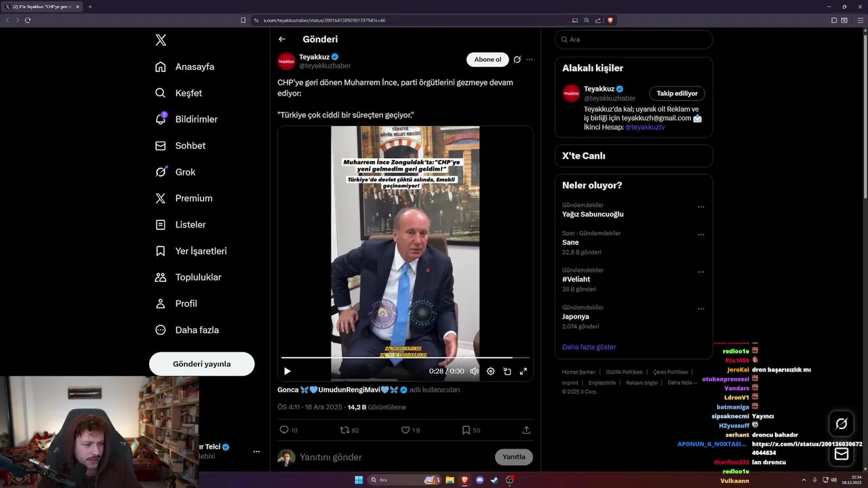Repost using the icon with 82

(349, 430)
